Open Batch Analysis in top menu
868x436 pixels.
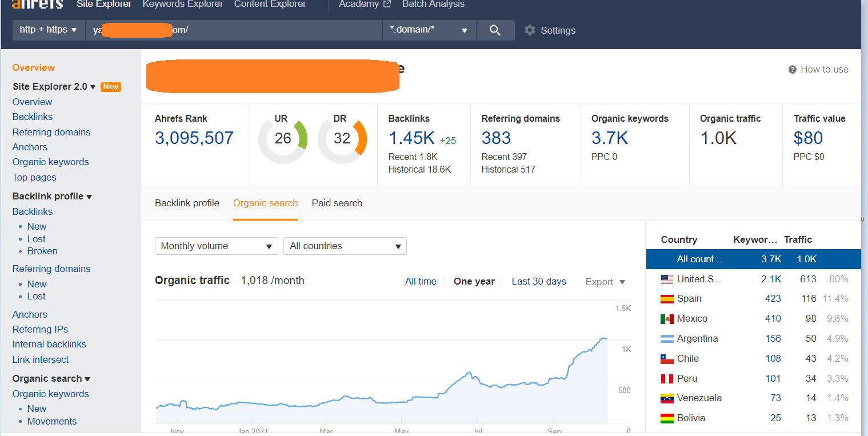[433, 4]
